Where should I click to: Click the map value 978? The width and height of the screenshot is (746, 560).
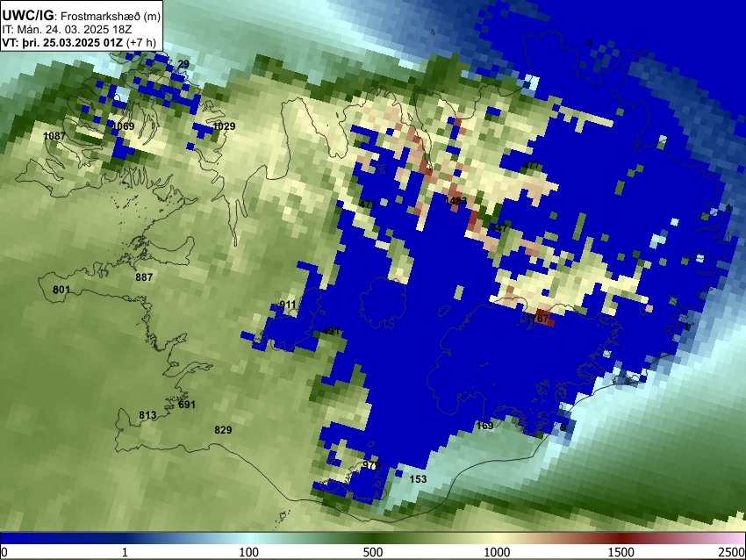pos(371,465)
